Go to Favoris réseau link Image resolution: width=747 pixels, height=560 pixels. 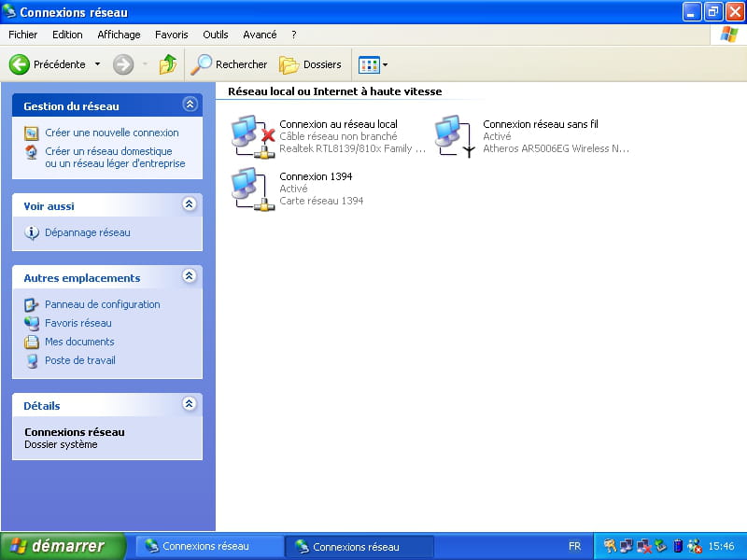click(78, 323)
